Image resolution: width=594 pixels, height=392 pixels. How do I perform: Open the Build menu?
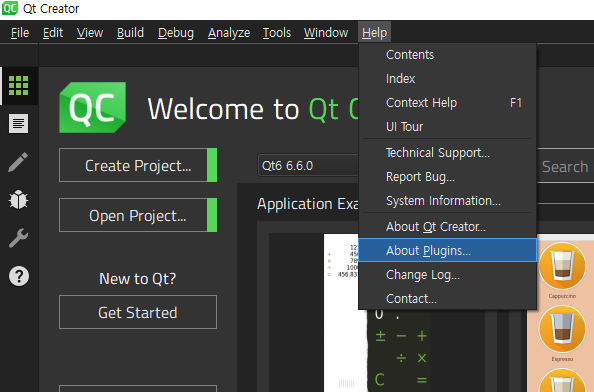130,33
